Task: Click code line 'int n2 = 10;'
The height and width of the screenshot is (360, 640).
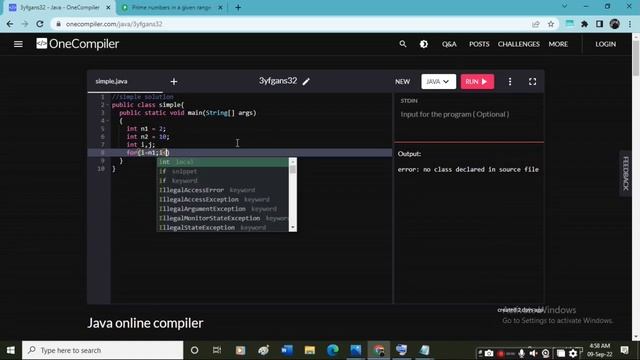Action: point(148,137)
